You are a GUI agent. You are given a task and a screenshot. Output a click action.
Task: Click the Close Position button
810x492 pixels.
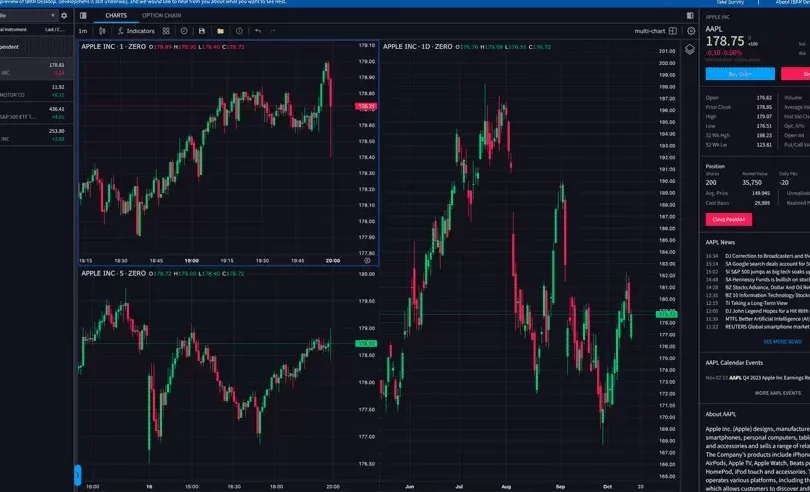pos(728,220)
